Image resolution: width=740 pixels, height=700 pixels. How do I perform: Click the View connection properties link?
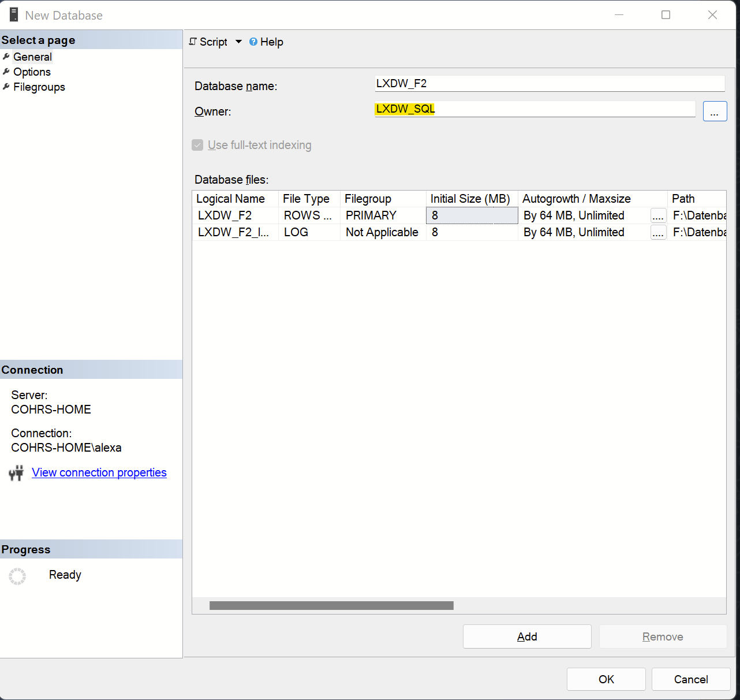coord(99,472)
